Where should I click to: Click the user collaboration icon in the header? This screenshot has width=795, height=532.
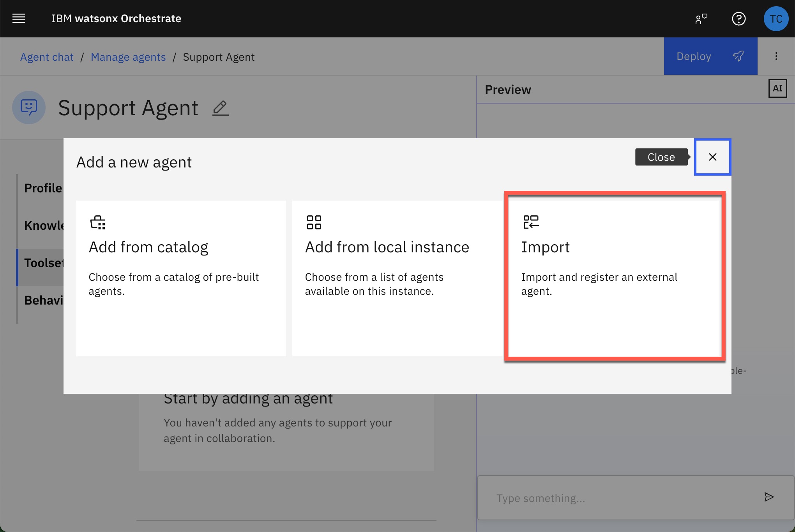point(701,18)
